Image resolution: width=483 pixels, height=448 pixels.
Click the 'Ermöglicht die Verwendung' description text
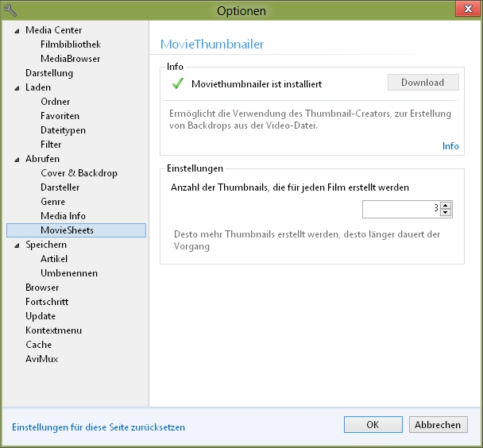(x=310, y=119)
